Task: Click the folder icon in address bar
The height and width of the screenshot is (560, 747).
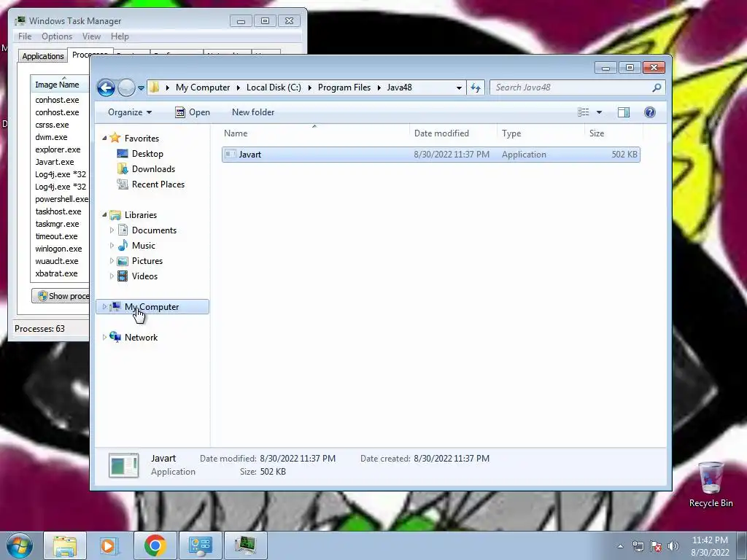Action: [155, 87]
